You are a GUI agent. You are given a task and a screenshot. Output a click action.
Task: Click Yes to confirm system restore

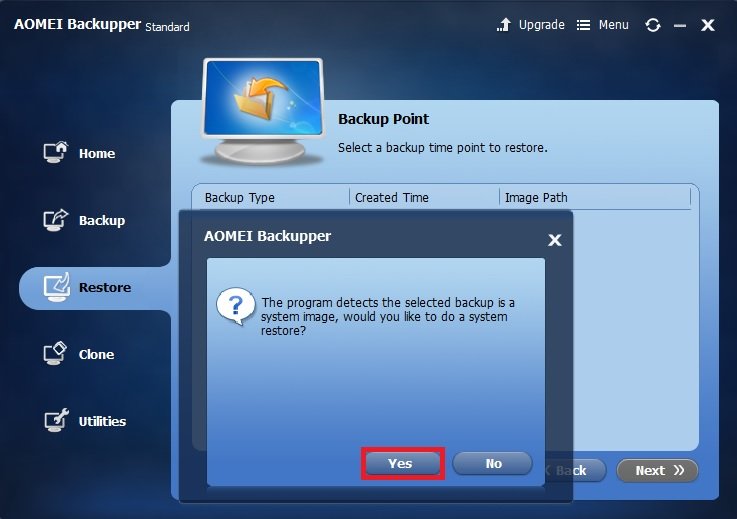point(402,464)
